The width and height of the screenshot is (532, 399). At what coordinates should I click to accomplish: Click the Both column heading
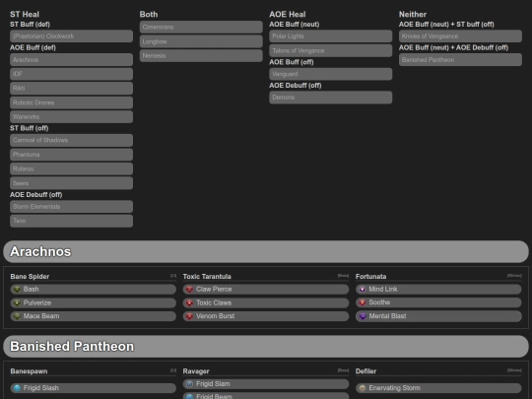[149, 14]
